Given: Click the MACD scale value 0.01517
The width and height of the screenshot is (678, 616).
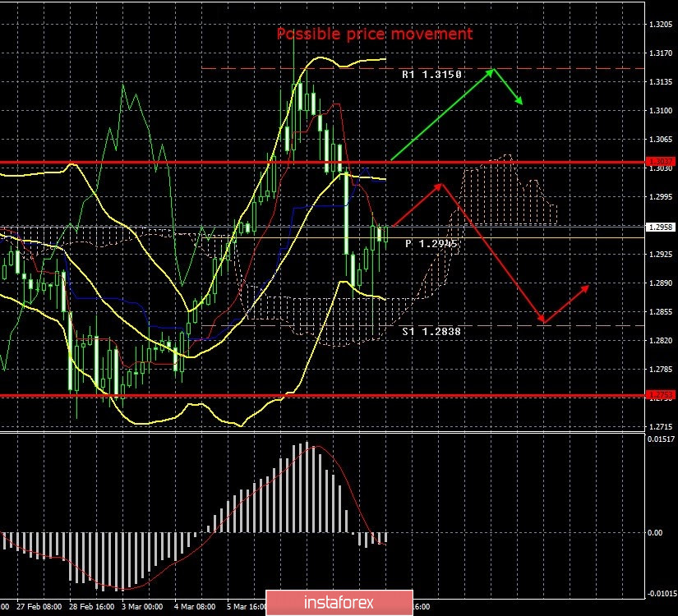Looking at the screenshot, I should pyautogui.click(x=661, y=439).
